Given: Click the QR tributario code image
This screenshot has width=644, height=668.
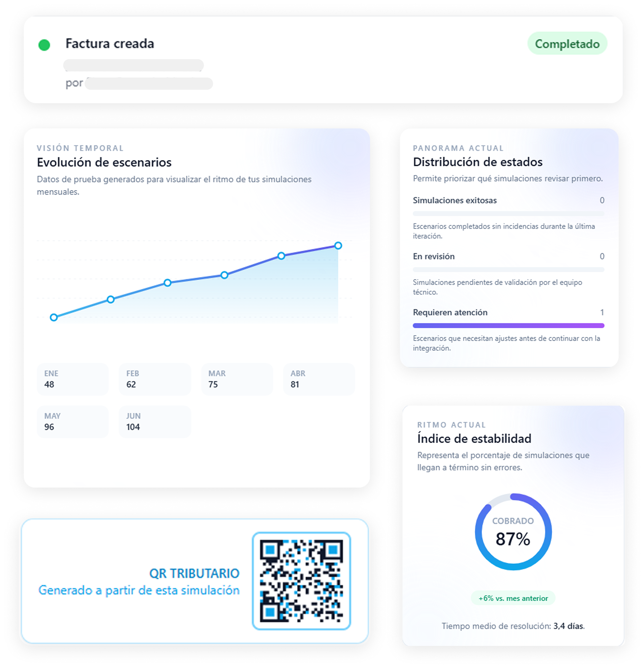Looking at the screenshot, I should point(301,581).
